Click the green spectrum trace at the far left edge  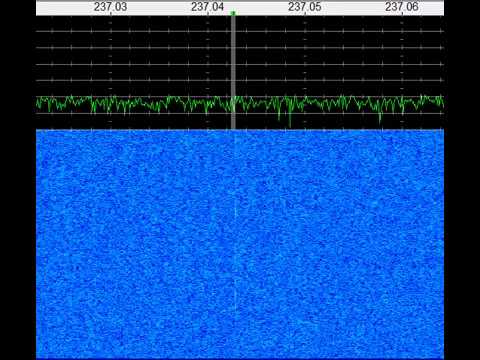[37, 103]
